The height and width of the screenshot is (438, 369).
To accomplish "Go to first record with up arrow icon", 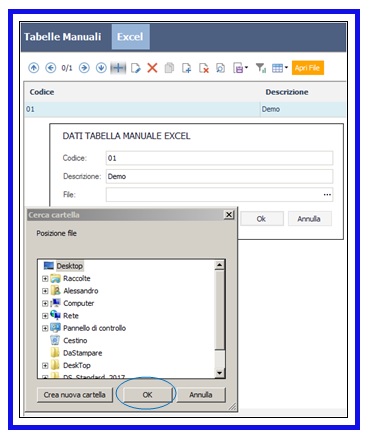I will (33, 68).
